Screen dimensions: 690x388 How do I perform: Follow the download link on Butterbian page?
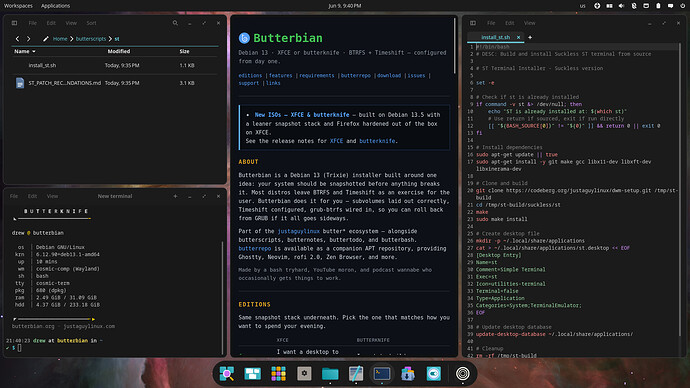tap(389, 76)
